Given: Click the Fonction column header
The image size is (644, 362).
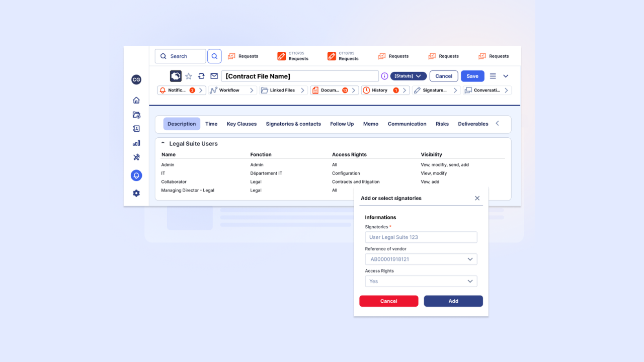Looking at the screenshot, I should (261, 154).
